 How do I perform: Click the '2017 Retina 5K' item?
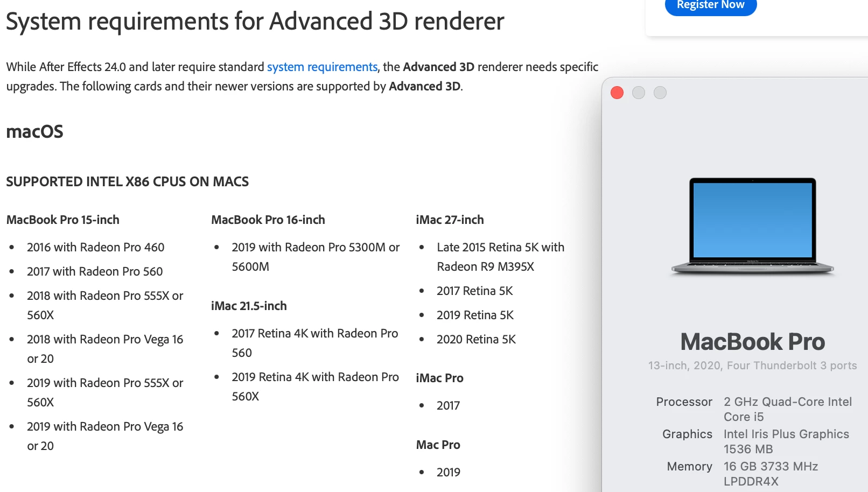point(475,291)
